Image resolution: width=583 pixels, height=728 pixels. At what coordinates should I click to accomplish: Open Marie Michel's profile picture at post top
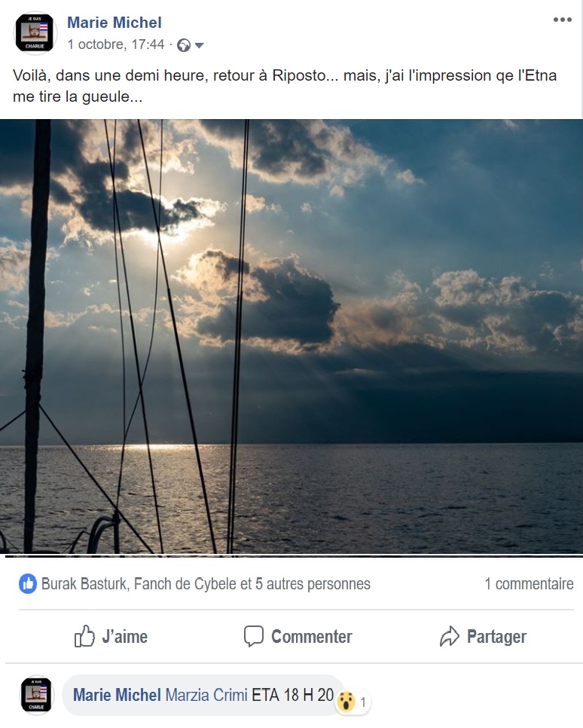point(37,33)
